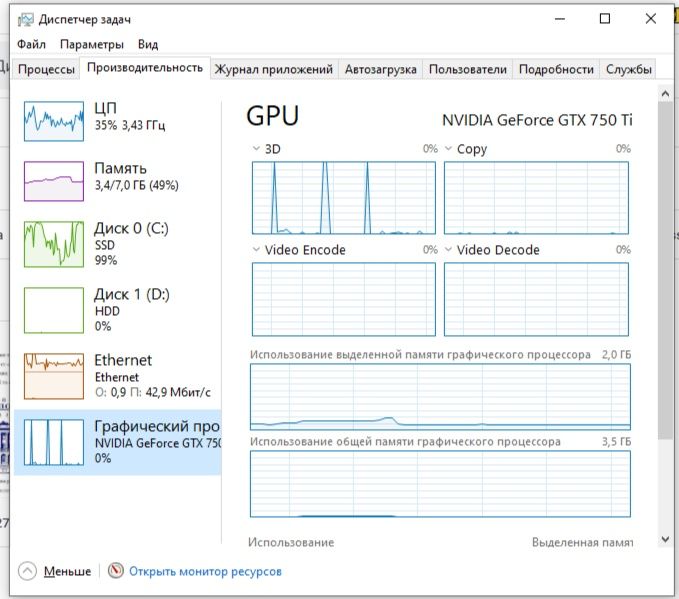Viewport: 679px width, 599px height.
Task: Select the Ethernet network graph thumbnail
Action: [53, 375]
